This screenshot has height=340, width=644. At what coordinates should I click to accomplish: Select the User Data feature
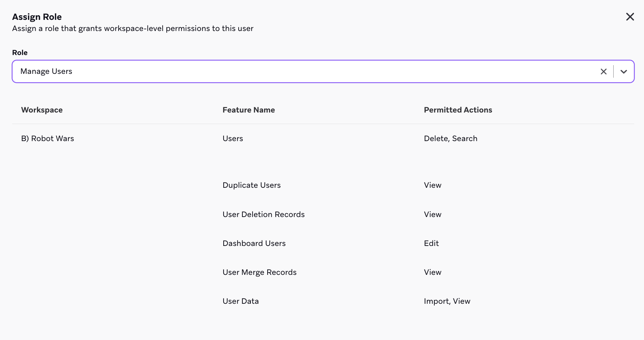240,301
